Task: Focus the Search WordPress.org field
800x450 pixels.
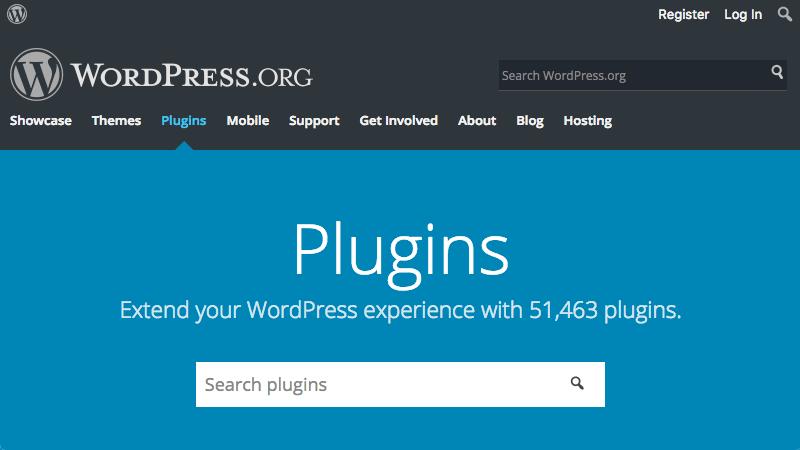Action: pyautogui.click(x=630, y=75)
